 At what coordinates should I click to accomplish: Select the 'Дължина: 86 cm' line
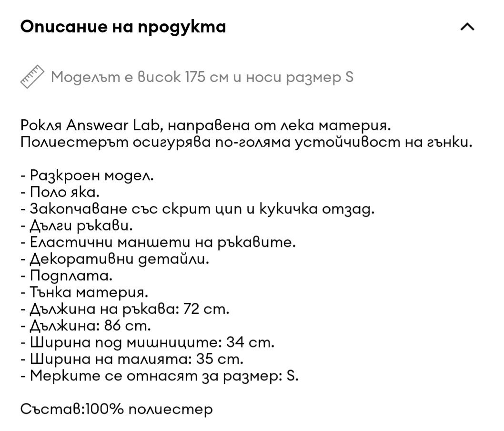pyautogui.click(x=85, y=326)
